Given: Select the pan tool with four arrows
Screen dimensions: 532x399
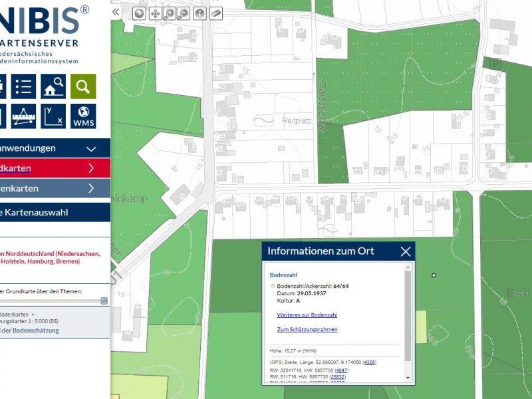Looking at the screenshot, I should point(154,11).
